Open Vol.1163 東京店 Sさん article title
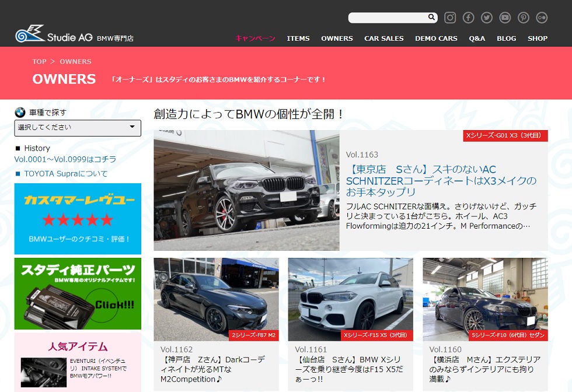The width and height of the screenshot is (572, 392). point(441,180)
